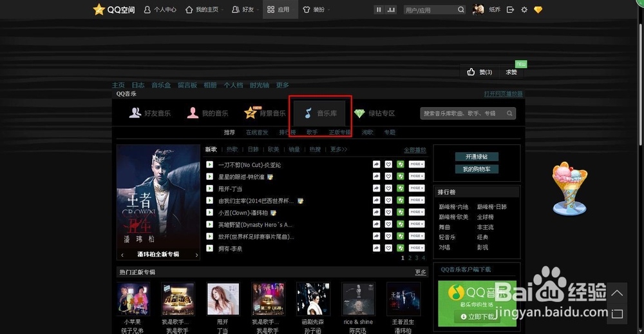Share the song 甩开-丁当
Screen dimensions: 644x334
click(376, 188)
